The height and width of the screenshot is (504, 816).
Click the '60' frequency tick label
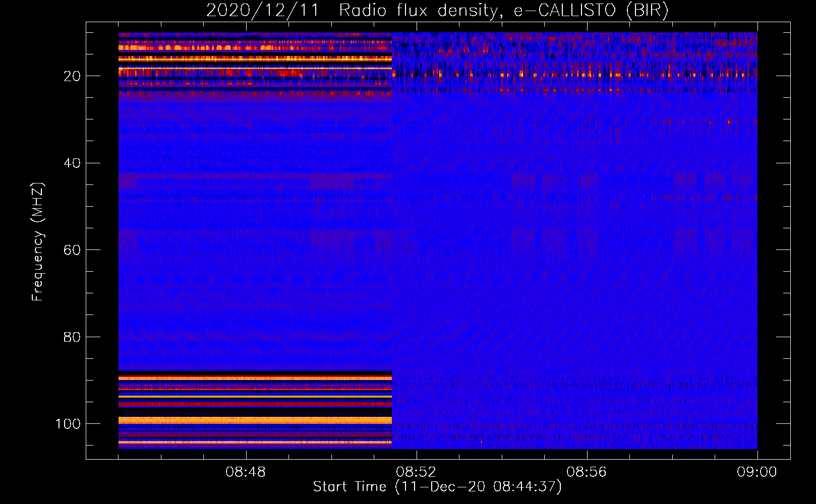(x=72, y=250)
